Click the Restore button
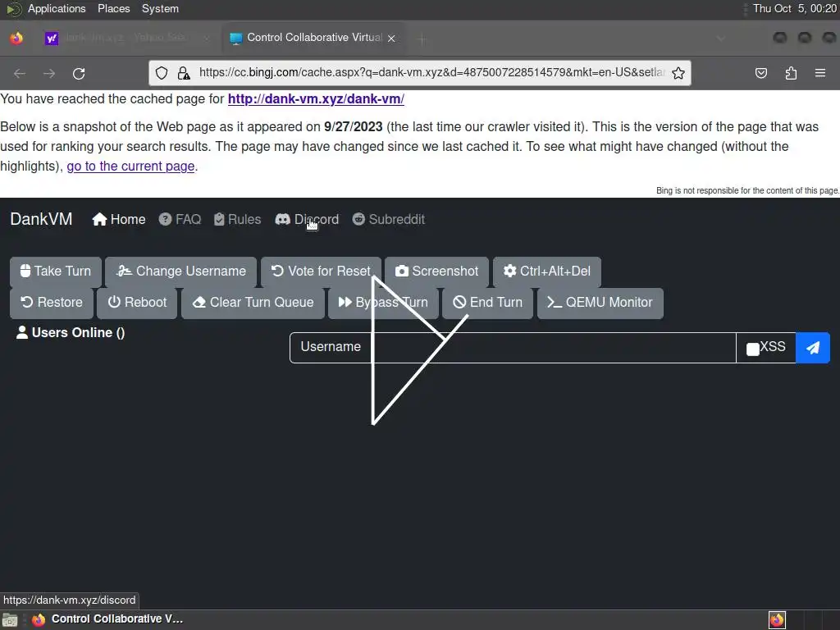The width and height of the screenshot is (840, 630). point(52,302)
